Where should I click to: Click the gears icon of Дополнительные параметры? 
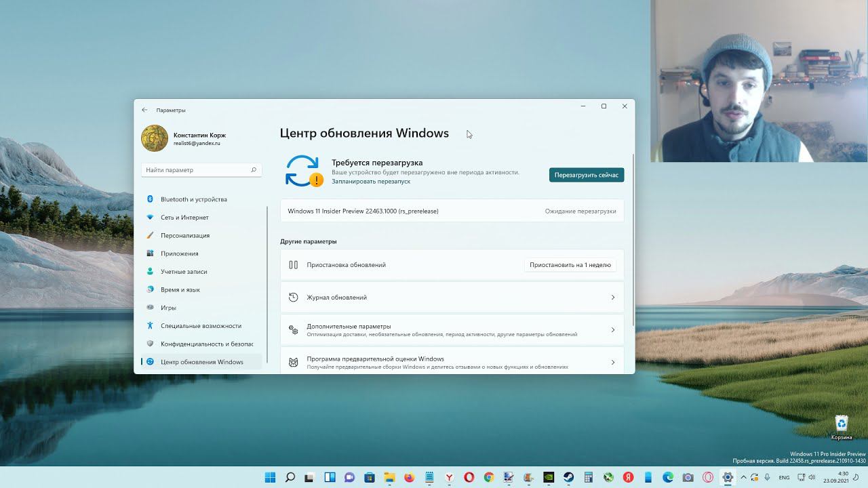click(294, 330)
